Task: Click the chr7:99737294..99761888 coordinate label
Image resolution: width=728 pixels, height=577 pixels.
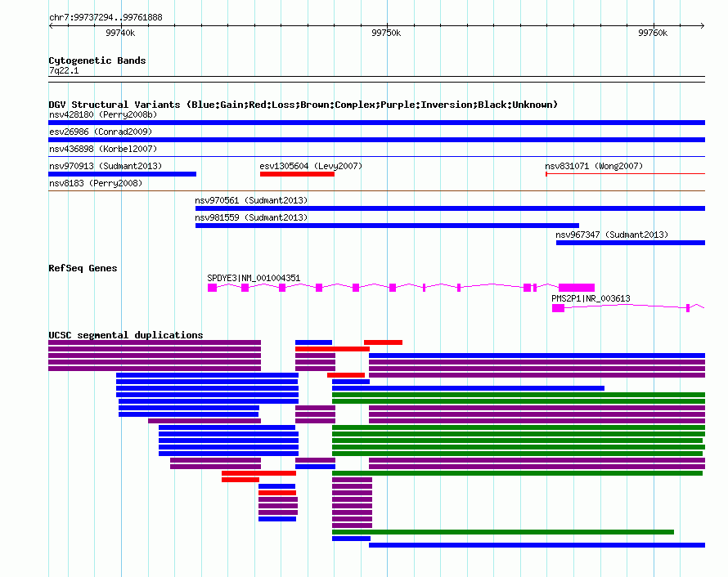Action: tap(106, 18)
